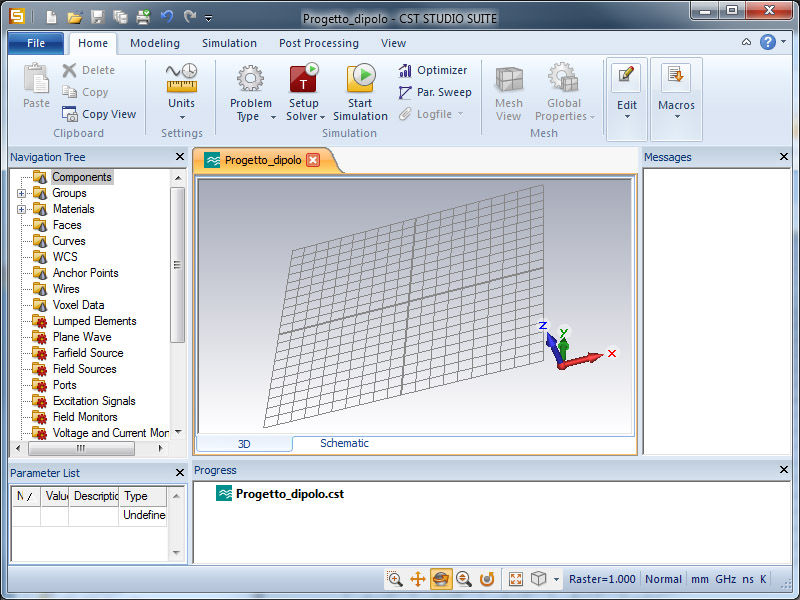This screenshot has height=600, width=800.
Task: Click the navigation tree horizontal scrollbar
Action: coord(80,449)
